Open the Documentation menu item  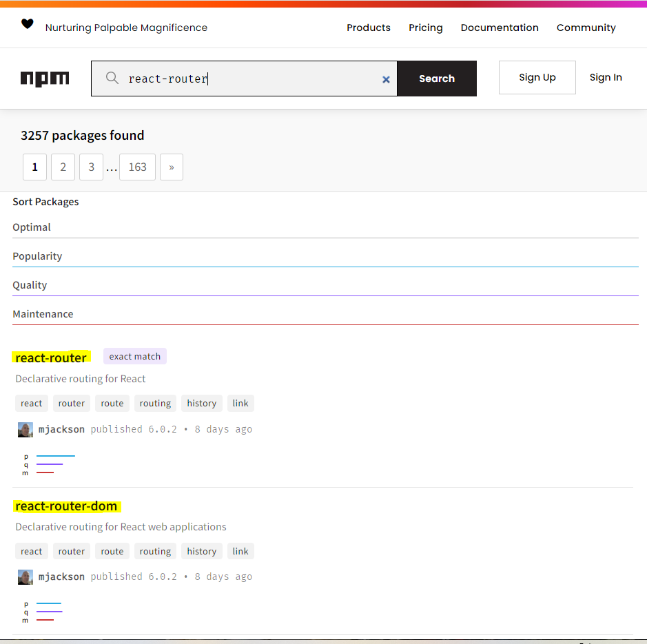(500, 28)
